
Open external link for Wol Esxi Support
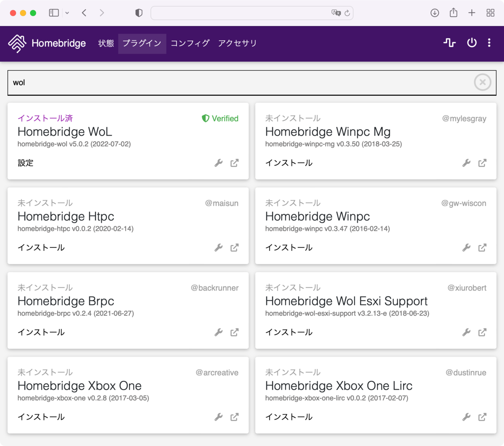pos(482,333)
